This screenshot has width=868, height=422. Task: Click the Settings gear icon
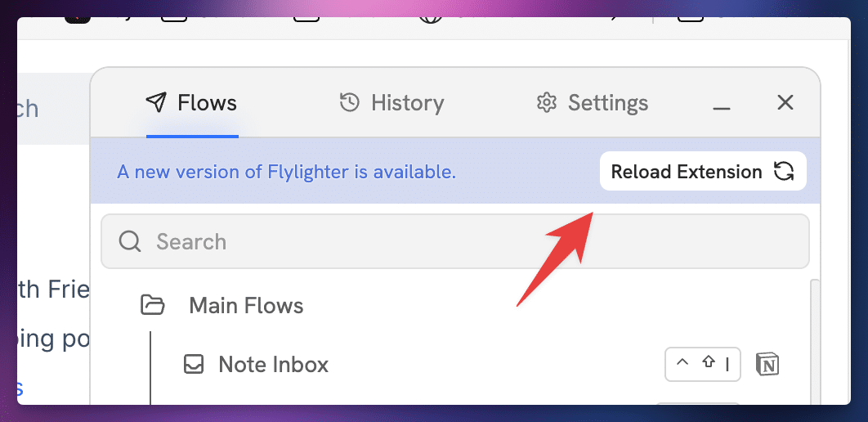tap(546, 103)
